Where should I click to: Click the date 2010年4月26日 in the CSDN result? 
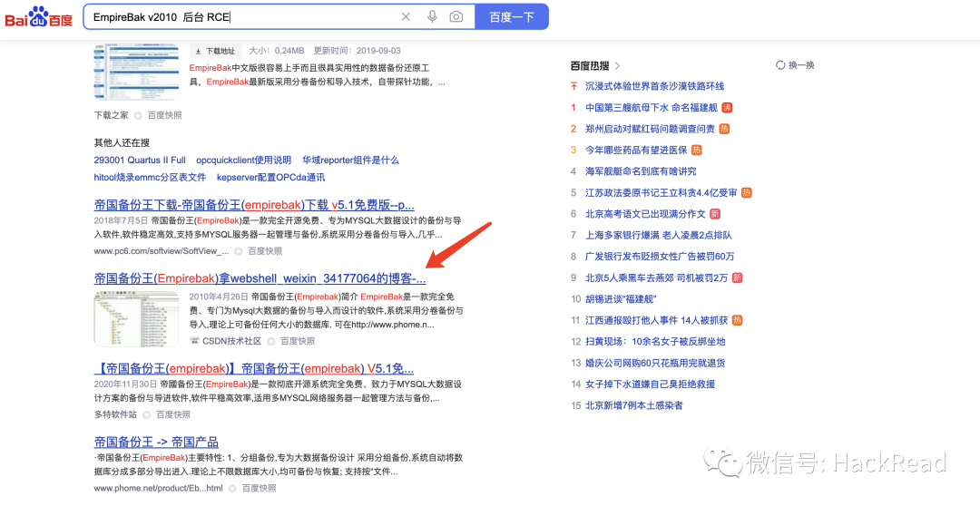[219, 297]
